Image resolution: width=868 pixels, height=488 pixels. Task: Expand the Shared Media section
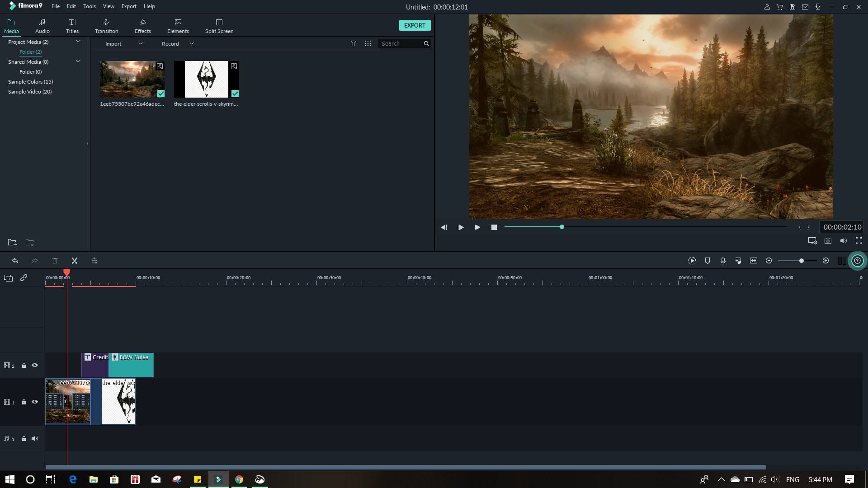pos(79,61)
